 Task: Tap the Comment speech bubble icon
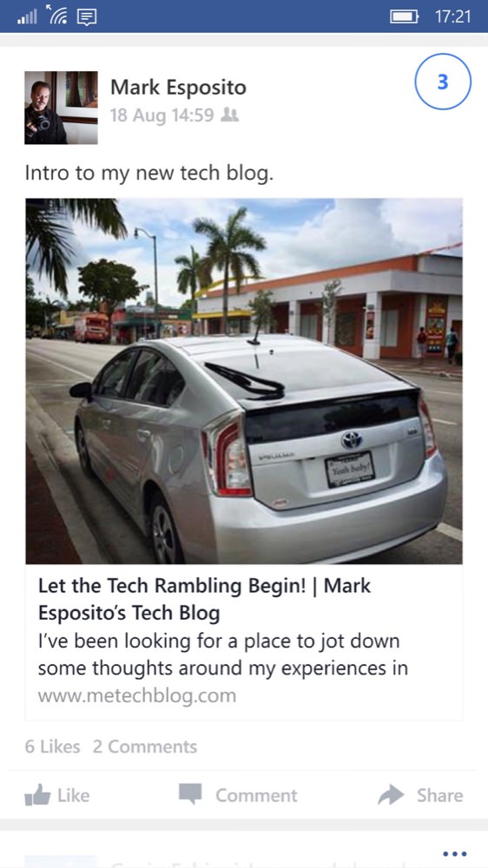click(x=190, y=794)
